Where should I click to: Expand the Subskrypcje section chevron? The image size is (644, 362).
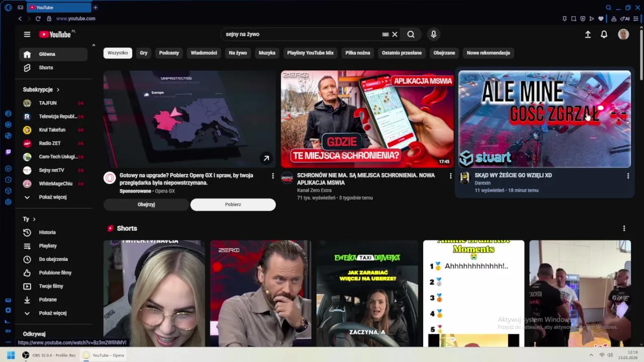coord(58,89)
